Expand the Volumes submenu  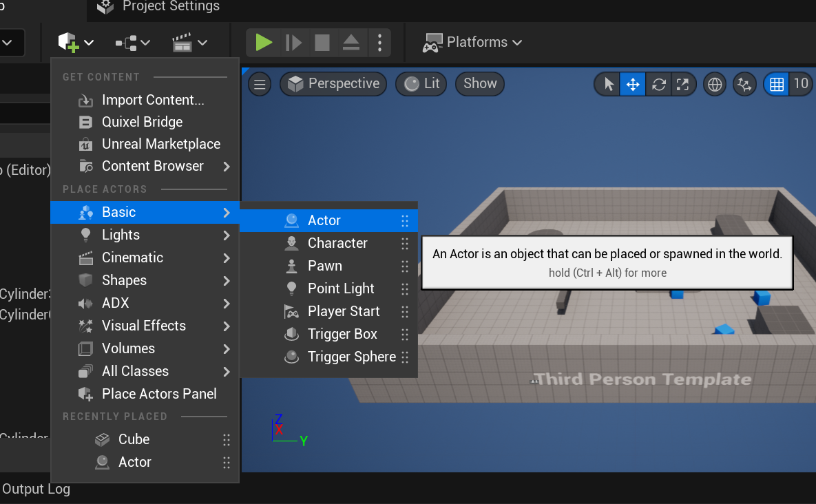[145, 348]
